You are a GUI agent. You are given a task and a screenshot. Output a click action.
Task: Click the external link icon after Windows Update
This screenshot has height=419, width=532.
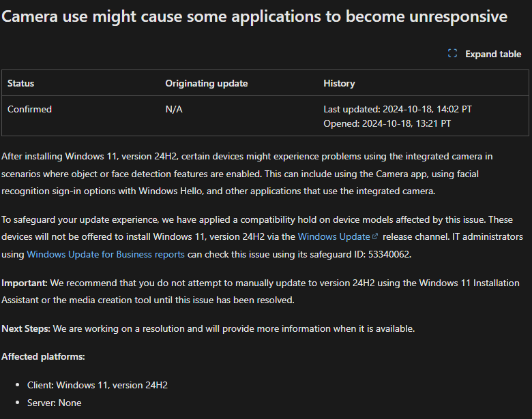tap(375, 236)
